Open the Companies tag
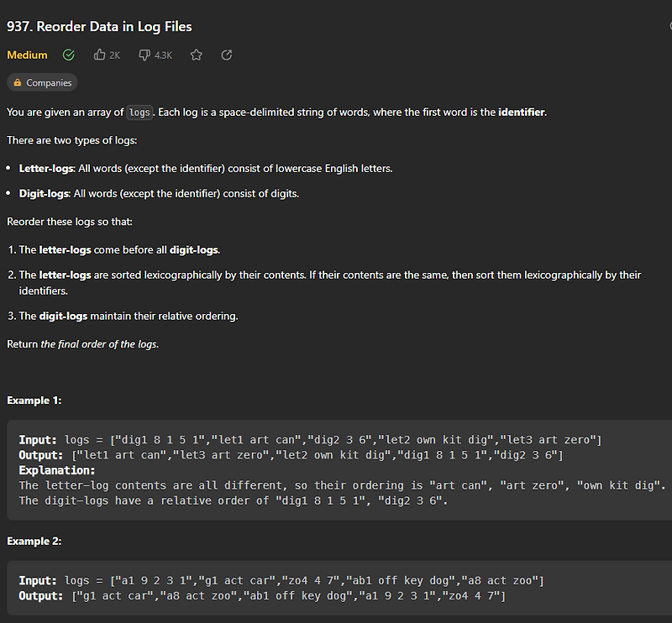The width and height of the screenshot is (672, 623). [x=48, y=83]
